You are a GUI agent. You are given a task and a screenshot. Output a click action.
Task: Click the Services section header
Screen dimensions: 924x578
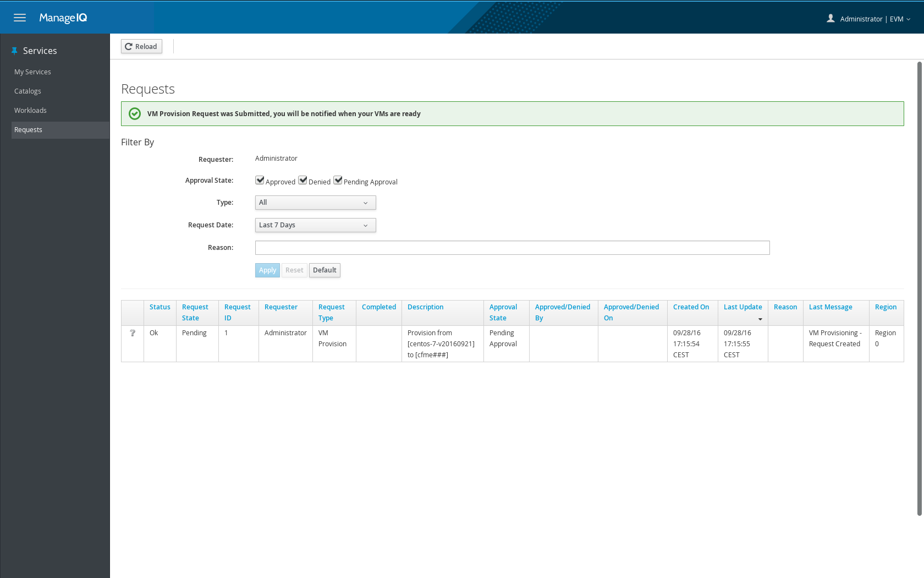pyautogui.click(x=40, y=51)
